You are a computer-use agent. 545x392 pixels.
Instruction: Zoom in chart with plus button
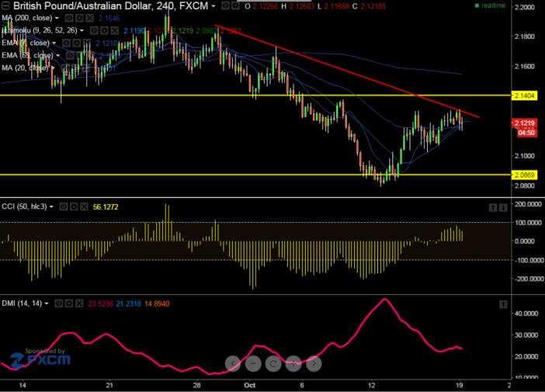(x=293, y=363)
